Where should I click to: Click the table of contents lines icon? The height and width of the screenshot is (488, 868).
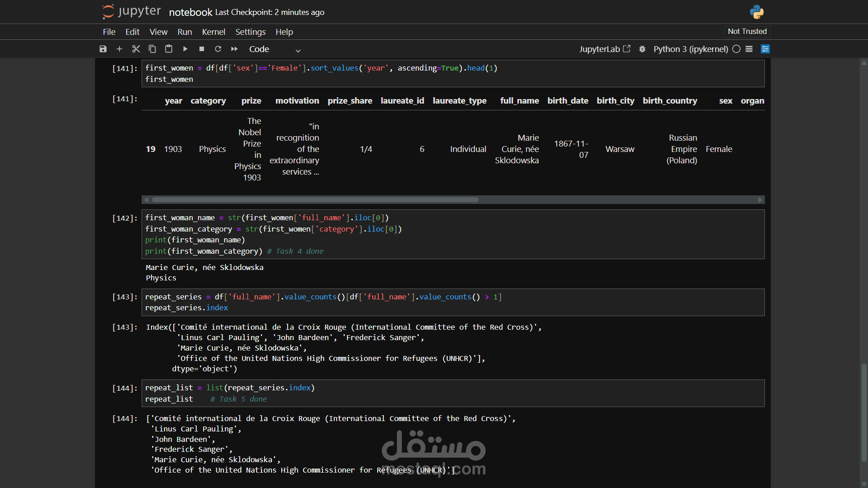point(749,49)
